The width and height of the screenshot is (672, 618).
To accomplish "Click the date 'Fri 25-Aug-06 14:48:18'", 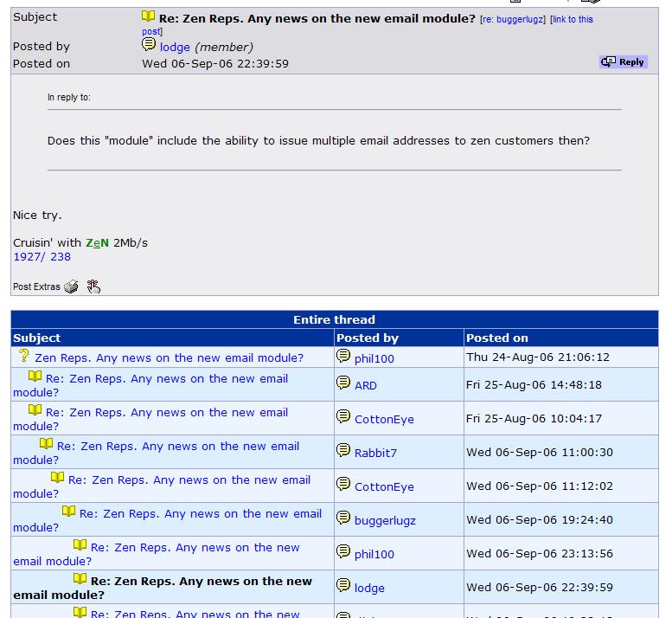I will click(534, 385).
